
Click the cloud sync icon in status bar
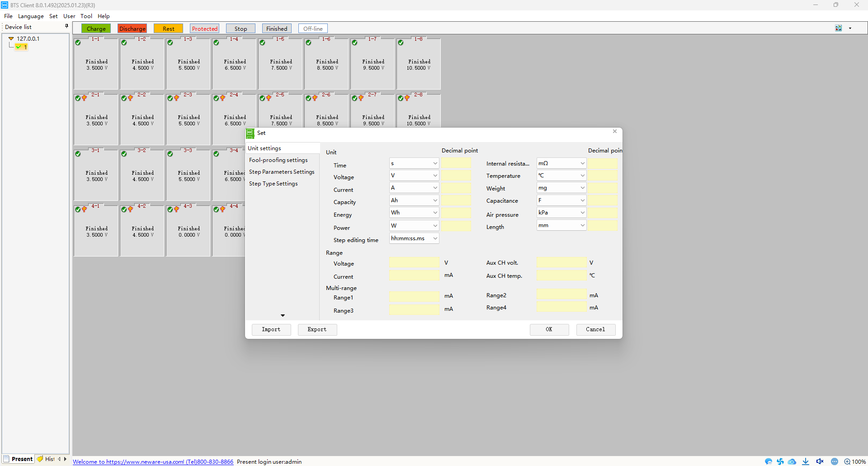point(792,461)
